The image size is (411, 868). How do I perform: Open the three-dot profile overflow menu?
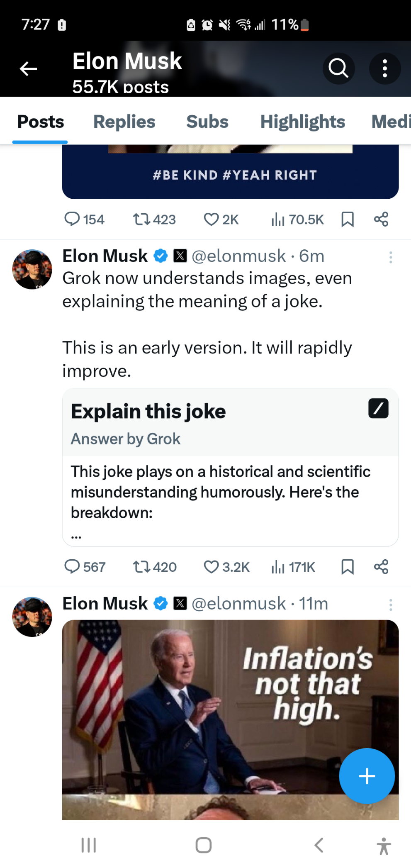click(x=385, y=68)
